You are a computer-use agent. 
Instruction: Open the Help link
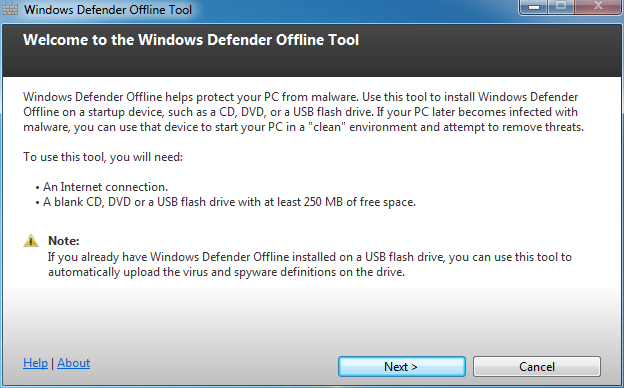coord(35,363)
